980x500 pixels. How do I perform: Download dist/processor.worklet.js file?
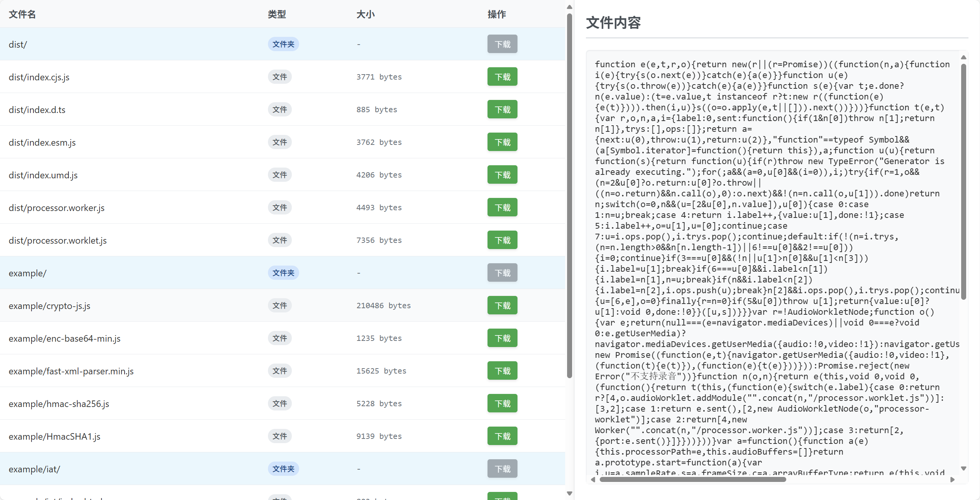(502, 240)
